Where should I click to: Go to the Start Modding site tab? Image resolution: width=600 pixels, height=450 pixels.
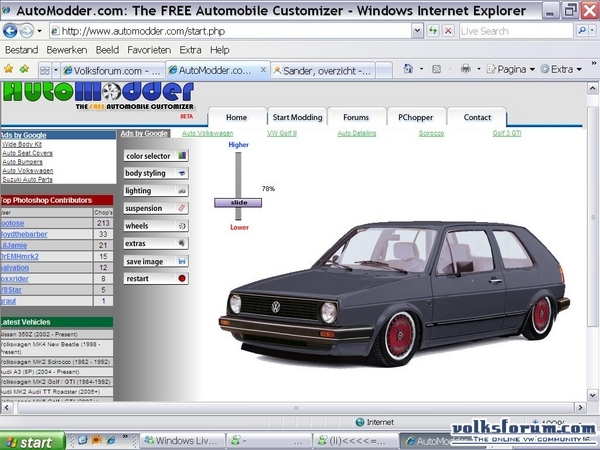point(297,117)
